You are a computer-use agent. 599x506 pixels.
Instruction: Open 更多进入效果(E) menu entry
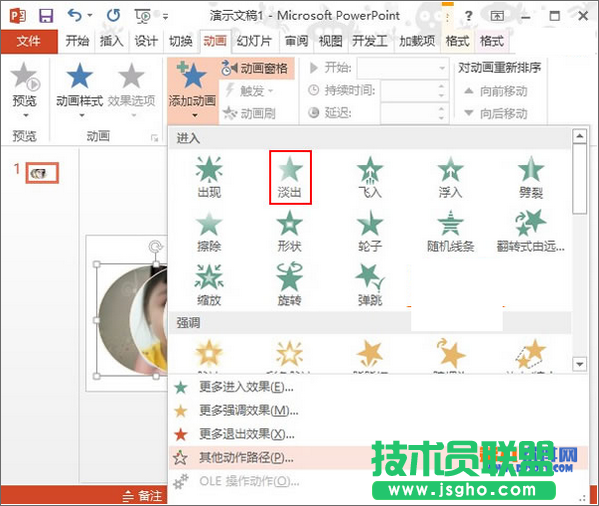[246, 387]
